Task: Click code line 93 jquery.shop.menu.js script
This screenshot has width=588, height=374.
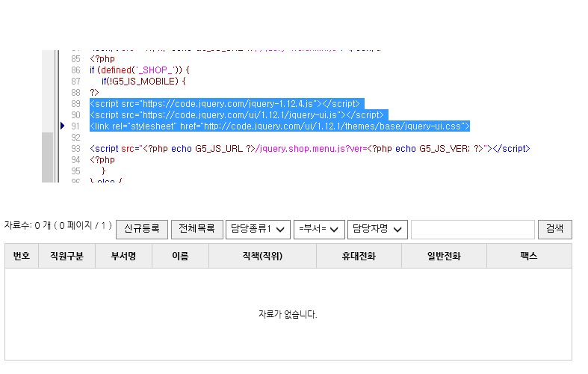Action: (x=310, y=149)
